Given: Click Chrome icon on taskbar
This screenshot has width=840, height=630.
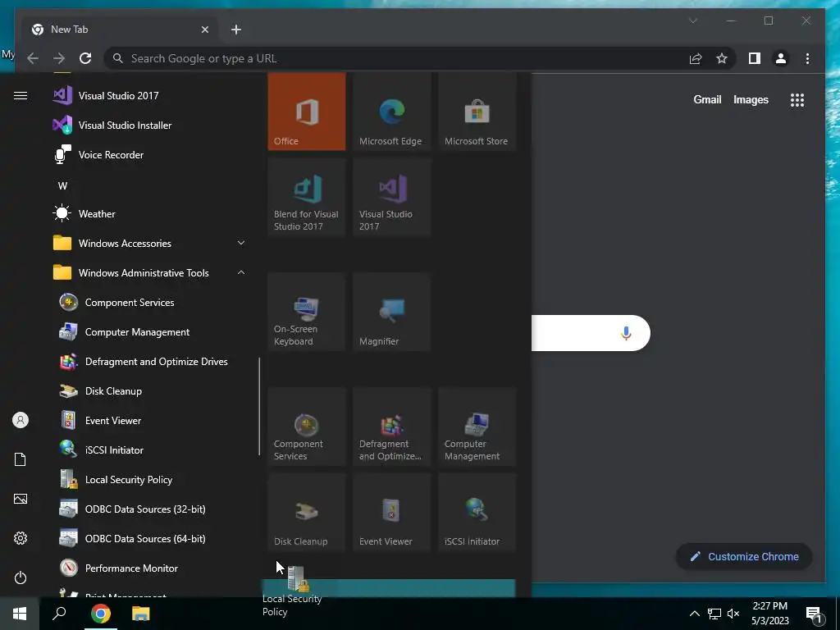Looking at the screenshot, I should pyautogui.click(x=100, y=614).
